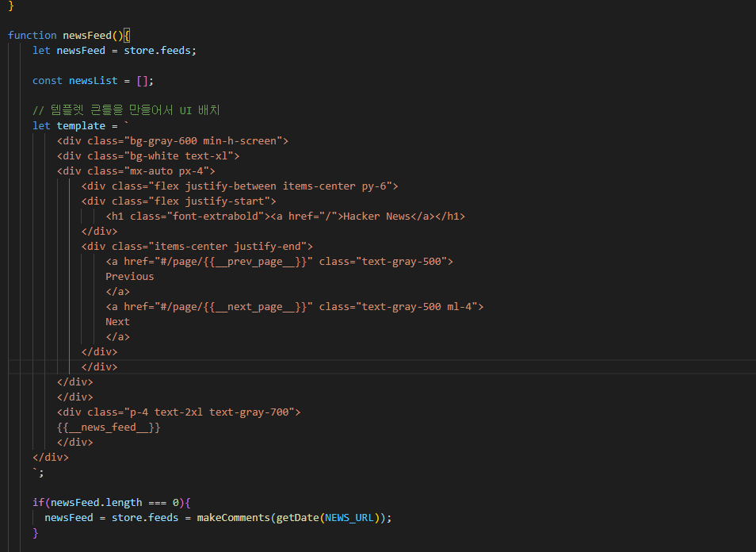
Task: Select the "newsList" variable name
Action: pyautogui.click(x=93, y=81)
